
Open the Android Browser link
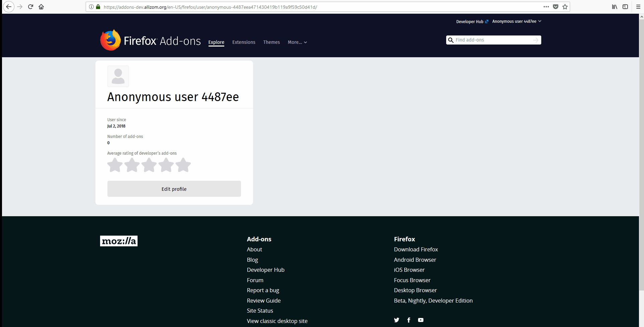pyautogui.click(x=415, y=260)
